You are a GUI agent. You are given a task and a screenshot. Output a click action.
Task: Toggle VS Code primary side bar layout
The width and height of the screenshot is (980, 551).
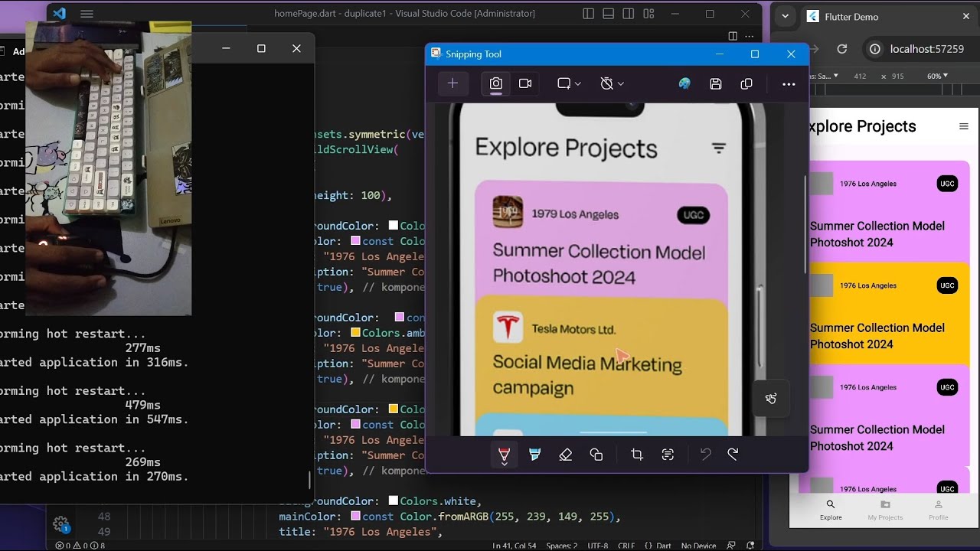tap(588, 14)
